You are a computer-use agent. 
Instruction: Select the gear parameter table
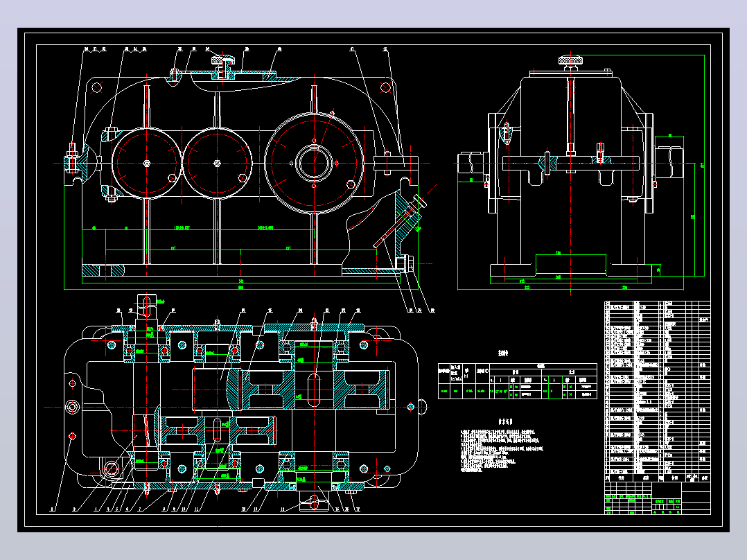click(518, 381)
